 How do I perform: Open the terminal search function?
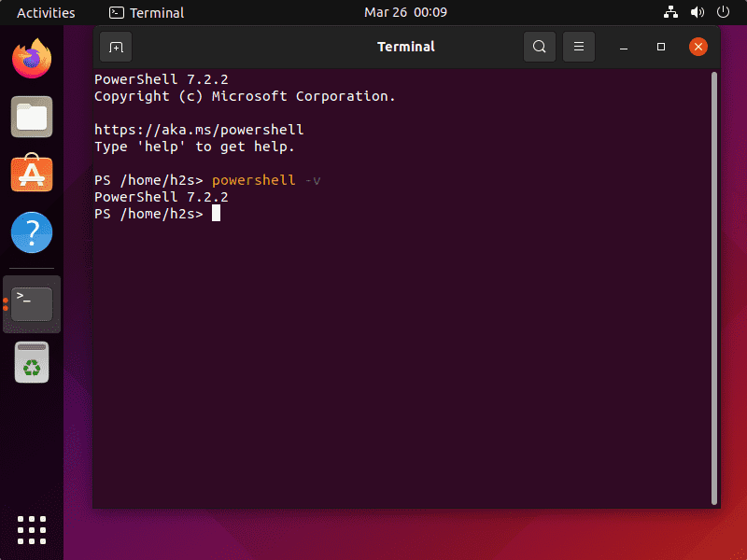pyautogui.click(x=539, y=46)
